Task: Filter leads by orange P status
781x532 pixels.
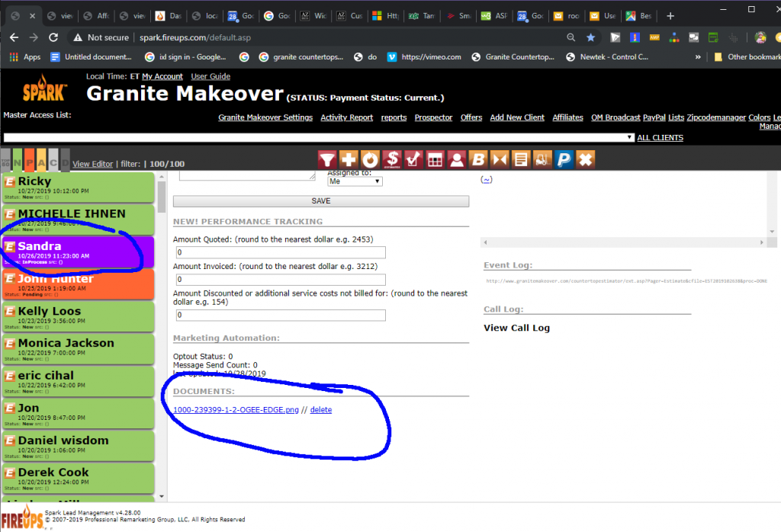Action: coord(30,160)
